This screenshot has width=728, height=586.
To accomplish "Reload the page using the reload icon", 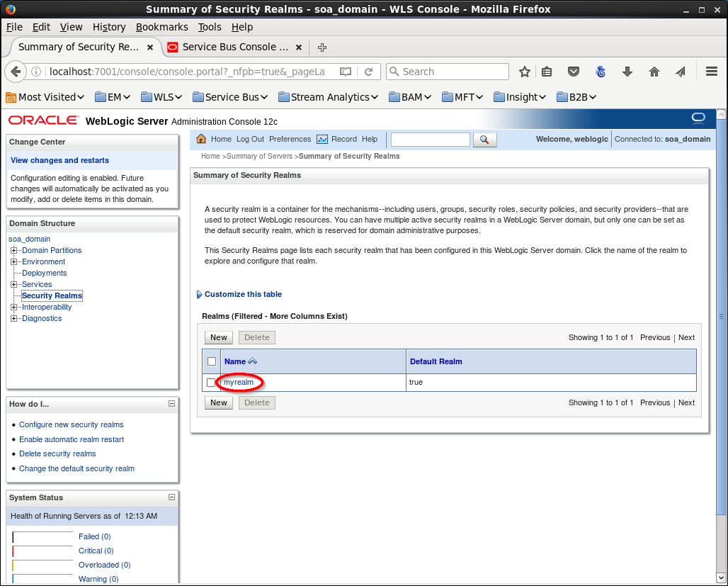I will click(x=368, y=72).
